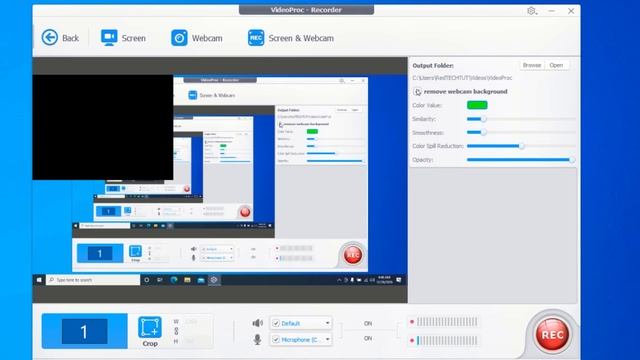640x360 pixels.
Task: Click the microphone icon
Action: point(258,339)
